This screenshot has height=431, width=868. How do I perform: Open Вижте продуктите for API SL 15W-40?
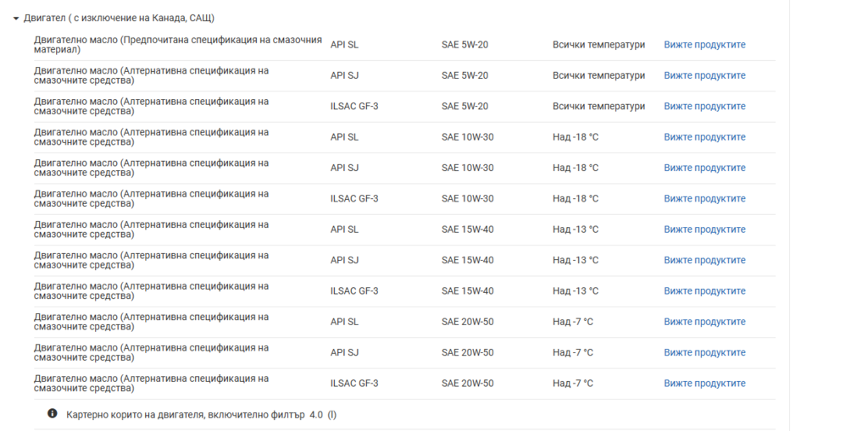point(704,229)
